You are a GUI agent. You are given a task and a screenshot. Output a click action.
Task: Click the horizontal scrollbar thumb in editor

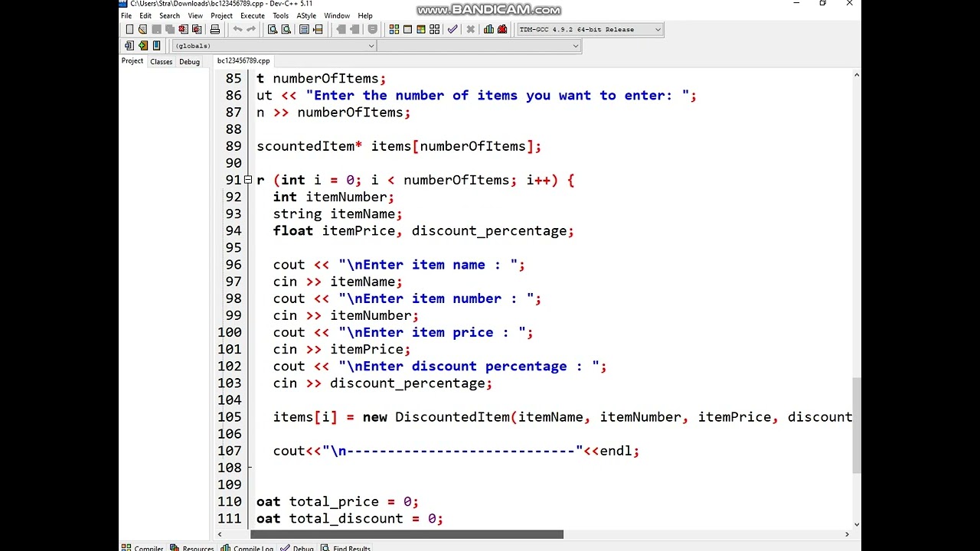(407, 534)
